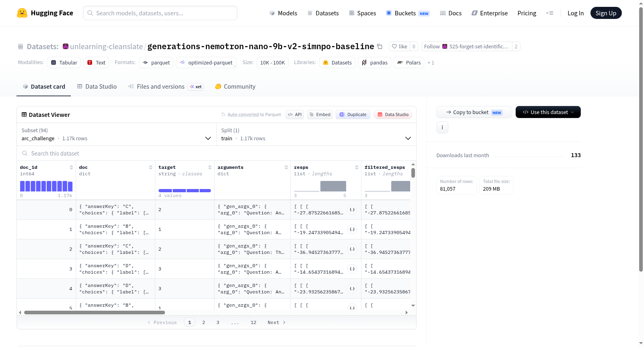Sort the resps column icon
The width and height of the screenshot is (644, 347).
tap(357, 167)
